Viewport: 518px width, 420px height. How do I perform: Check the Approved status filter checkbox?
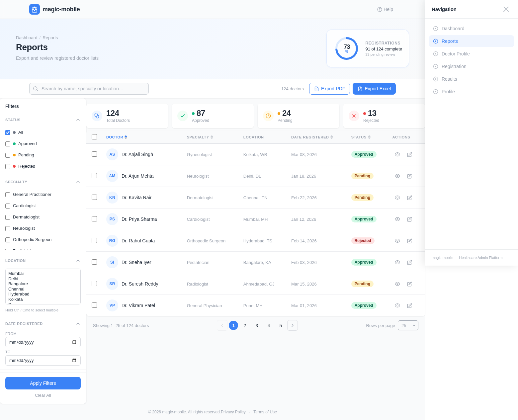pyautogui.click(x=8, y=144)
